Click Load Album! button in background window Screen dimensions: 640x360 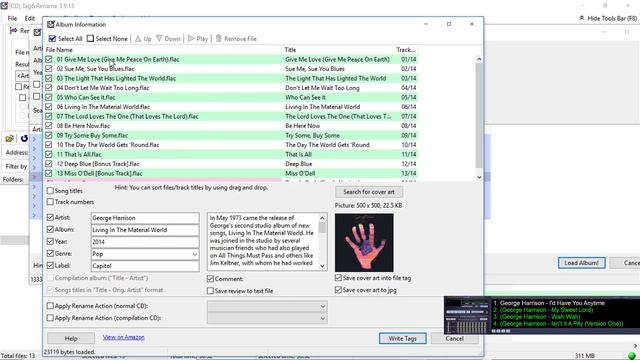pyautogui.click(x=581, y=263)
